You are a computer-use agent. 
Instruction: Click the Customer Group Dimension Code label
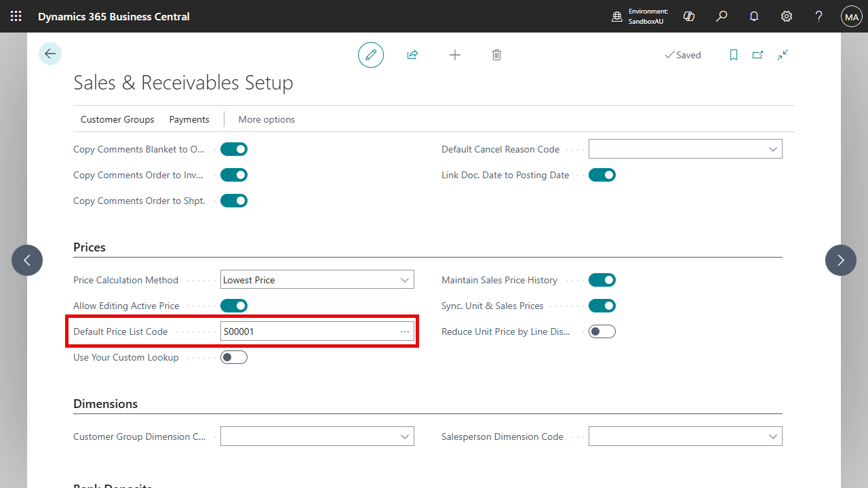pyautogui.click(x=140, y=436)
